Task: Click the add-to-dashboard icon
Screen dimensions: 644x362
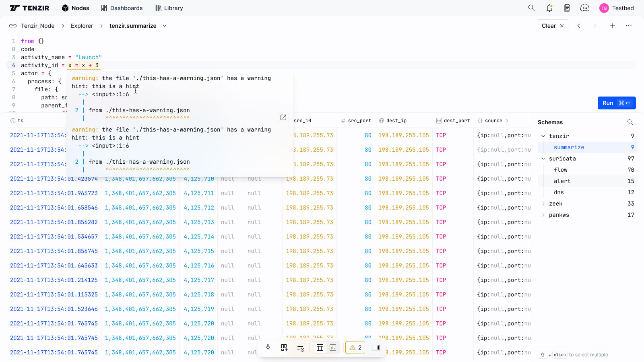Action: tap(284, 348)
